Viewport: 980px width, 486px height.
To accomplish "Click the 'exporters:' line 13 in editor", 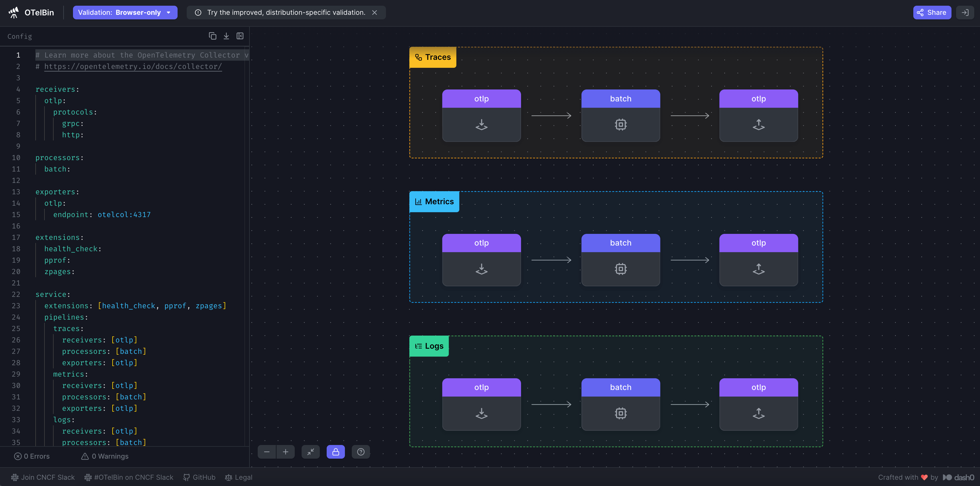I will [57, 192].
